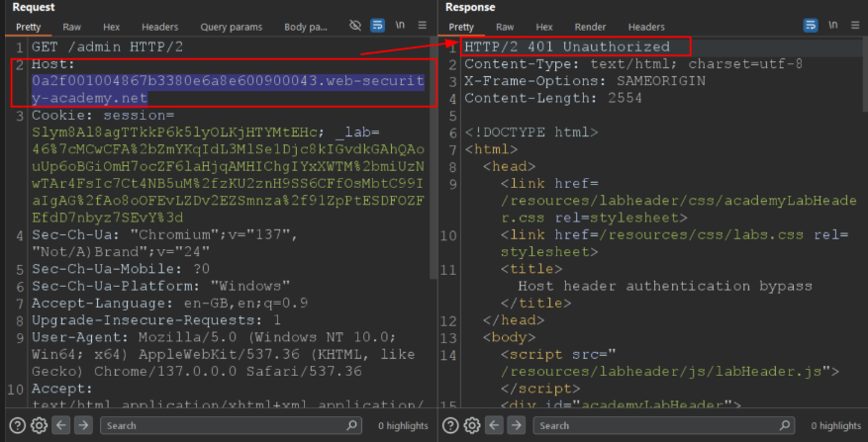
Task: Toggle show \n newline characters in Response
Action: coord(833,26)
